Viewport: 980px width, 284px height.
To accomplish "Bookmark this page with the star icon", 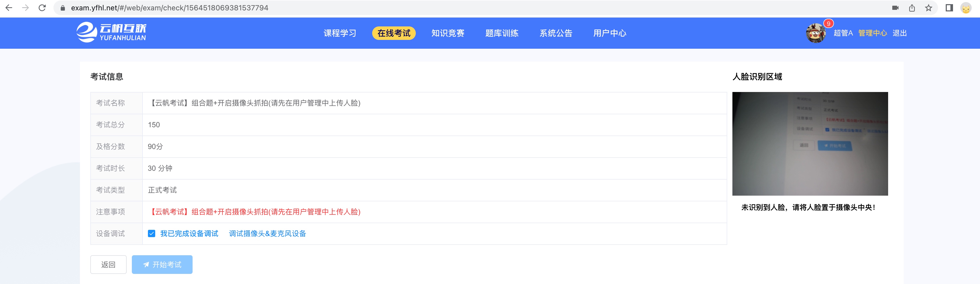I will point(929,8).
